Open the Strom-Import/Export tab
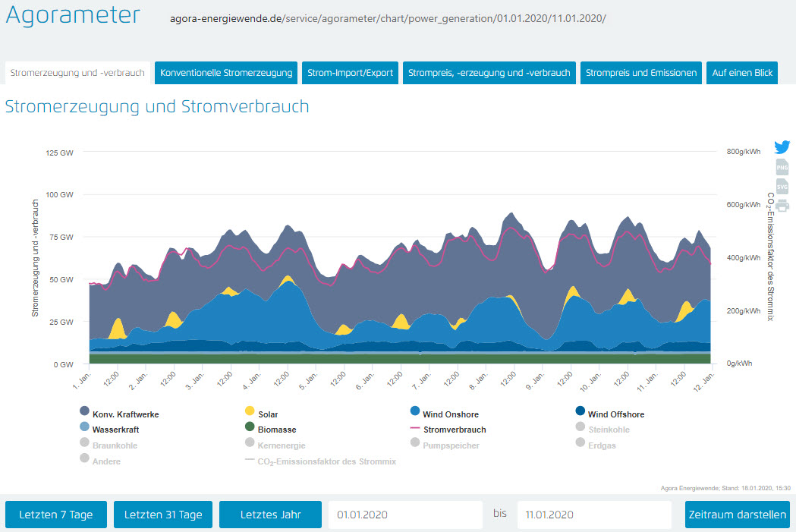 pos(350,73)
